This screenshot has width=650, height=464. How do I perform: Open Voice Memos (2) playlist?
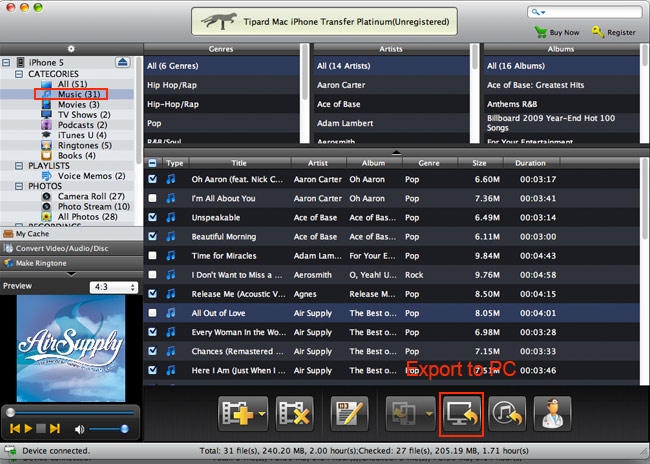coord(91,176)
